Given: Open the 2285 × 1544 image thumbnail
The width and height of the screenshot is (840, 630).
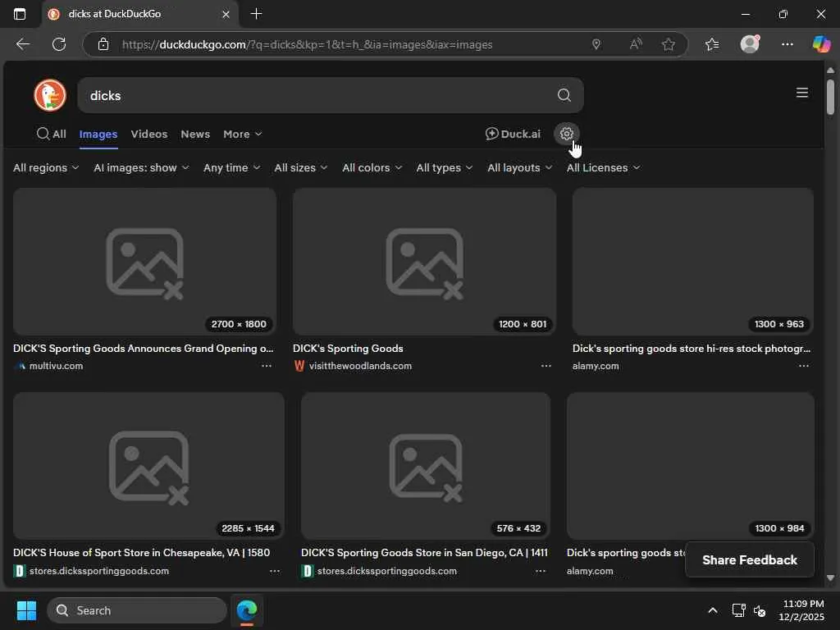Looking at the screenshot, I should point(148,466).
